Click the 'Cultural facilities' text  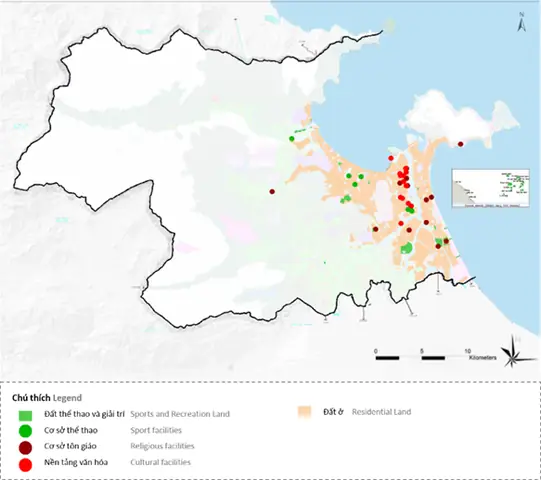coord(160,462)
